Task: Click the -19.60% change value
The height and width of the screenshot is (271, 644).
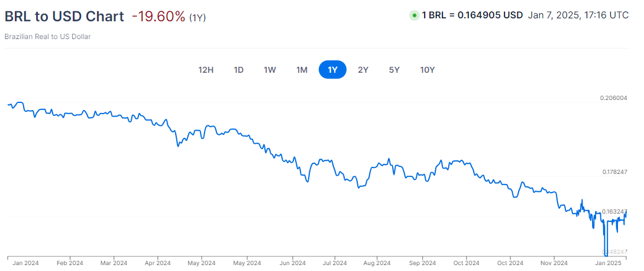Action: (158, 17)
